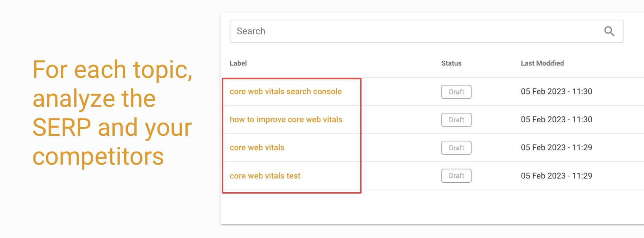Click the timestamp 05 Feb 2023 - 11:30 top row
The image size is (644, 238).
click(557, 91)
